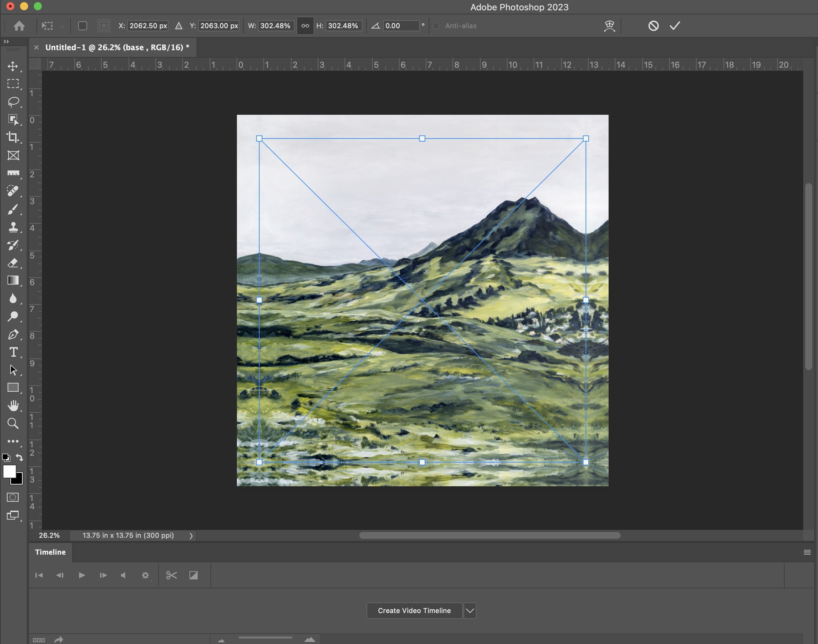
Task: Go to Photoshop Home screen
Action: 19,26
